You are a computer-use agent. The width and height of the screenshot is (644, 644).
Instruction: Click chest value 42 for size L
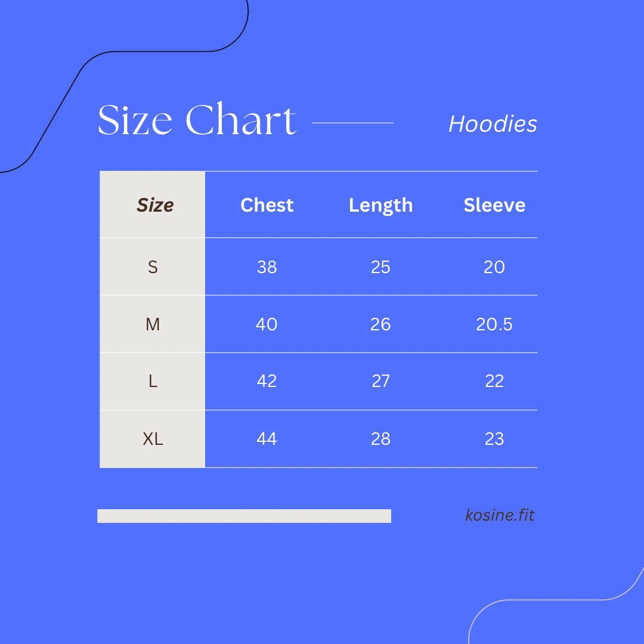coord(267,382)
